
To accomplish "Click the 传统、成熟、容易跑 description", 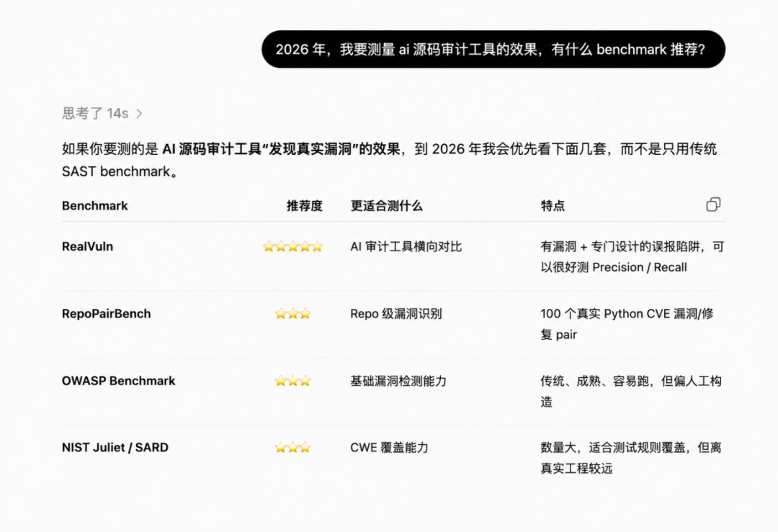I will tap(631, 391).
